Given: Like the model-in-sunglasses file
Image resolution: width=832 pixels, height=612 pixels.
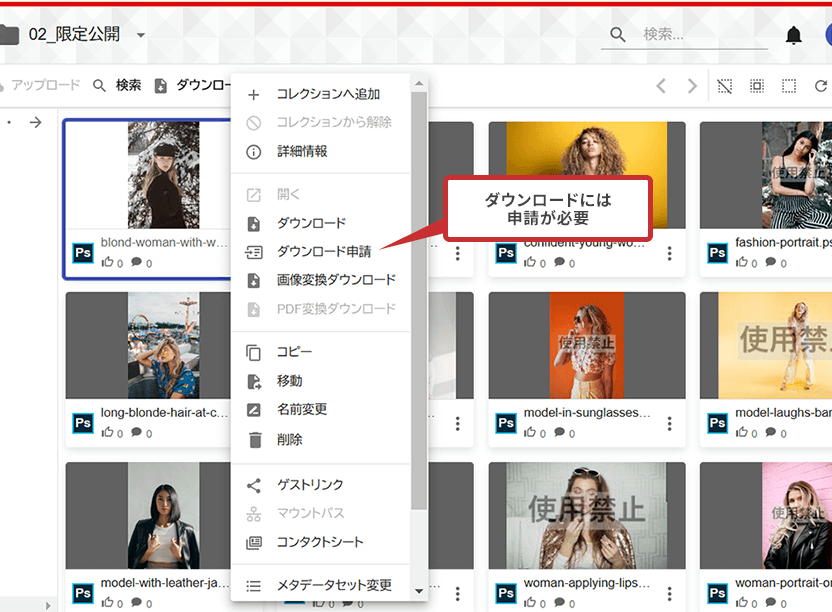Looking at the screenshot, I should 530,433.
